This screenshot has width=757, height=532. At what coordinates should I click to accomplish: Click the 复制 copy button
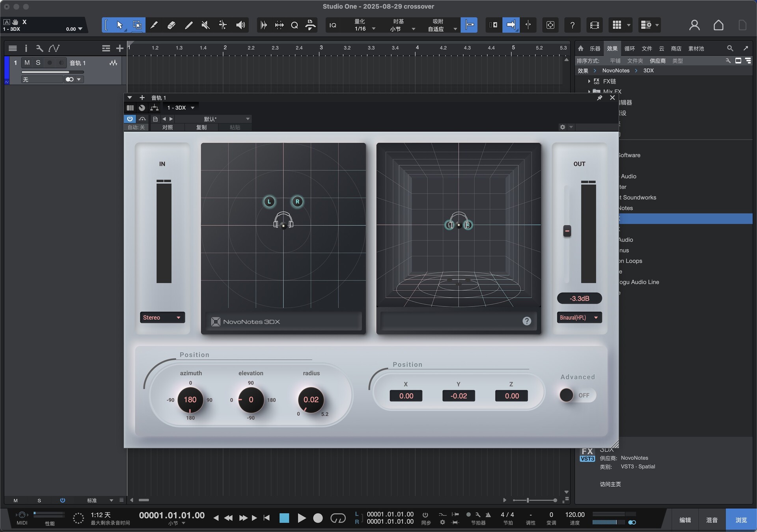coord(201,127)
